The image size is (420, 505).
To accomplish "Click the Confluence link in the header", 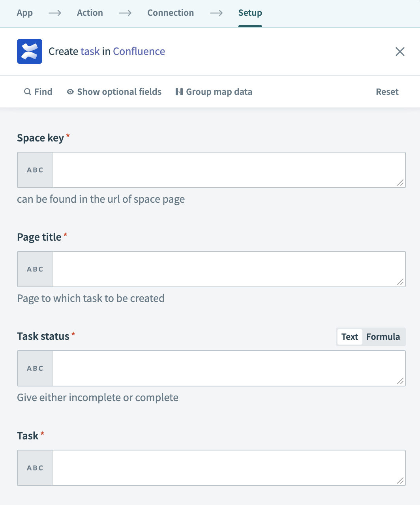I will 139,51.
